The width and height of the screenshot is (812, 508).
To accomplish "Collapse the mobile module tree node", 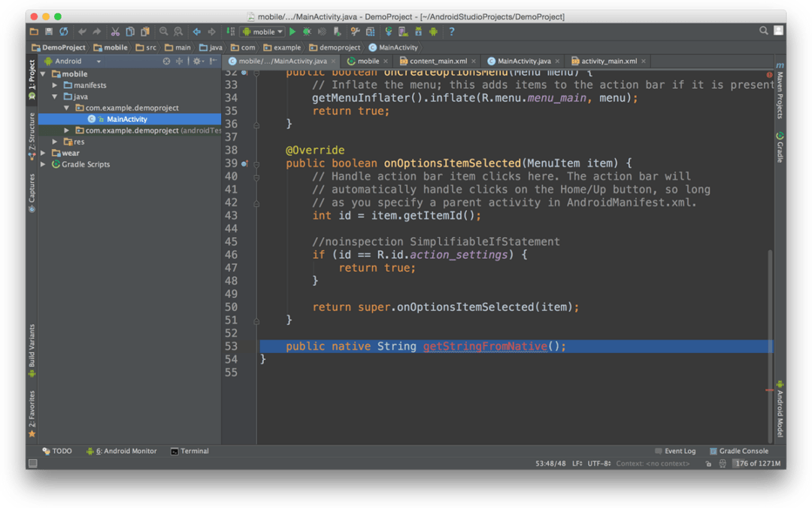I will 44,74.
